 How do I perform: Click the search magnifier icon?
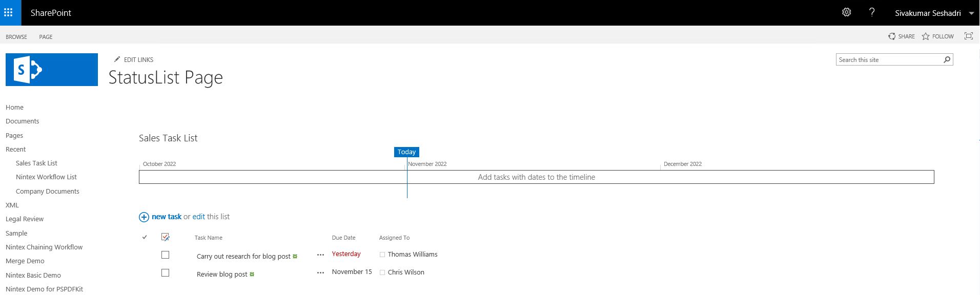click(x=947, y=60)
